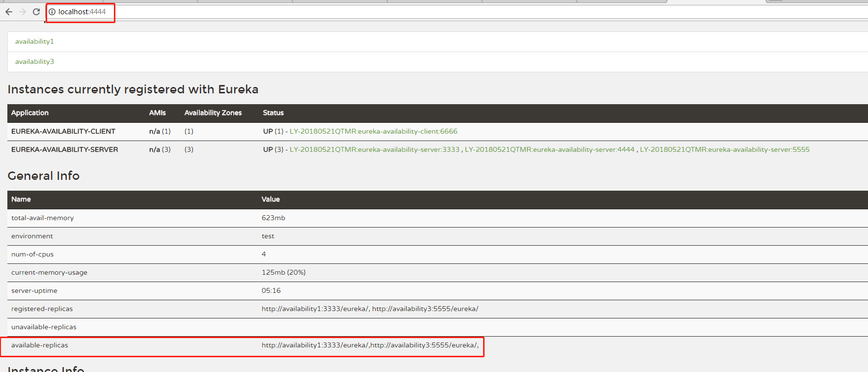Viewport: 868px width, 372px height.
Task: Click the Name column header in General Info
Action: pyautogui.click(x=21, y=200)
